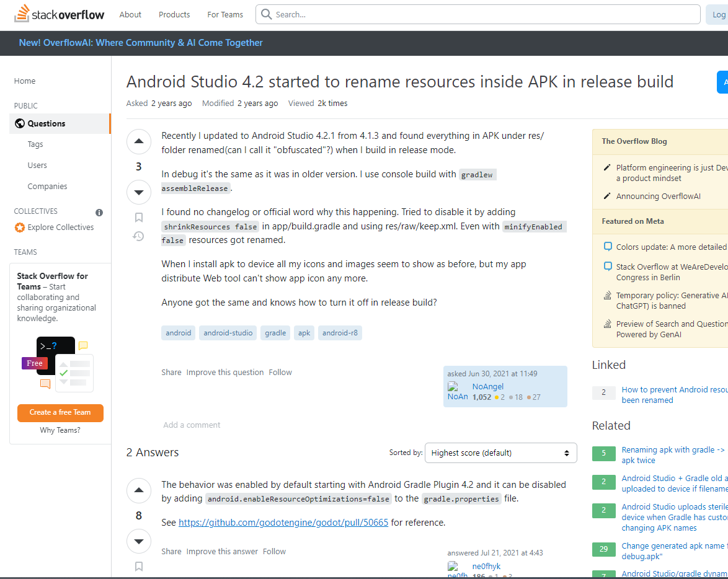728x579 pixels.
Task: Open related question Renaming apk with gradle
Action: point(675,455)
